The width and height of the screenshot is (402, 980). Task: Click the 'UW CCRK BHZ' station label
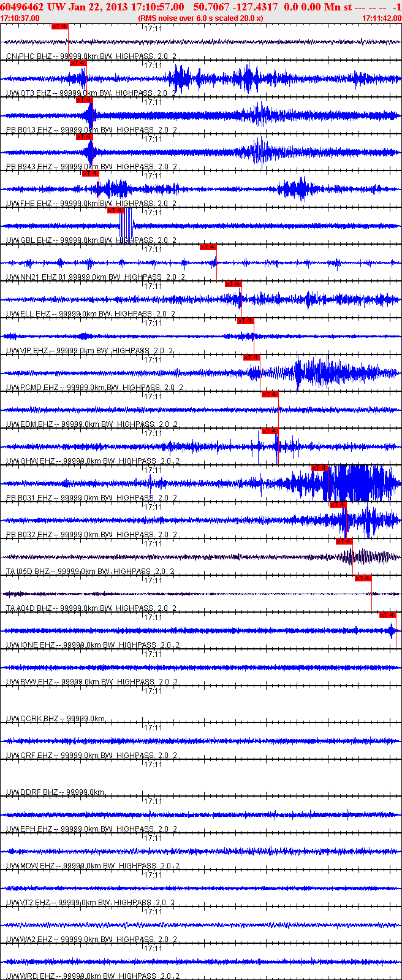coord(32,719)
